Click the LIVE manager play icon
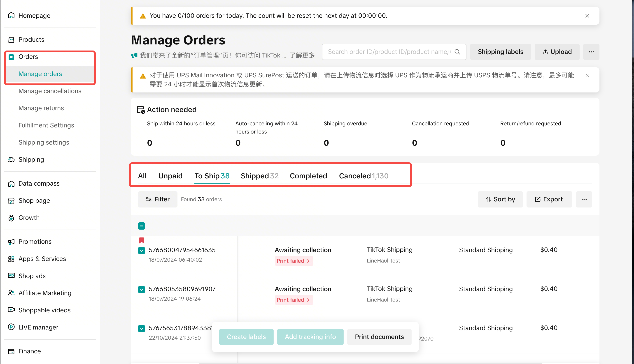The height and width of the screenshot is (364, 634). pos(11,327)
